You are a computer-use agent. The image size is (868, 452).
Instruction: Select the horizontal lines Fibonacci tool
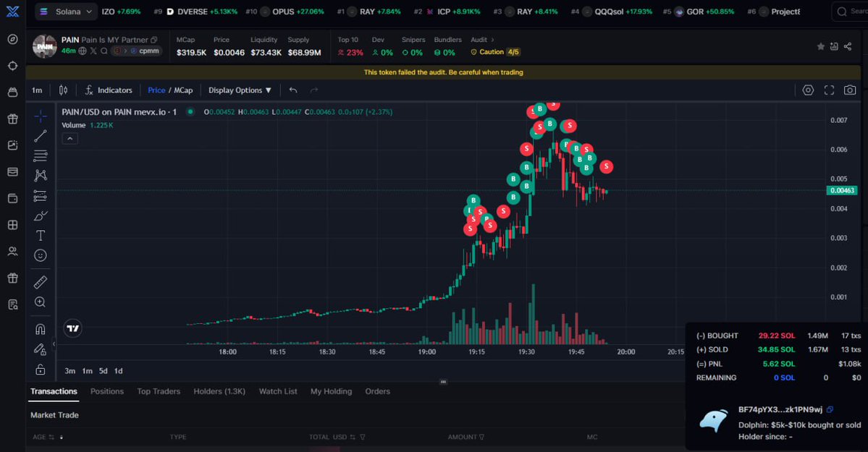41,156
